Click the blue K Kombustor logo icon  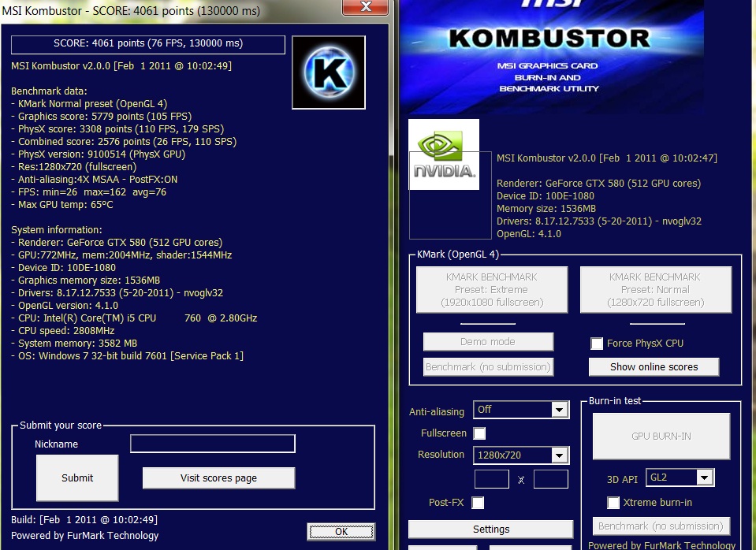pyautogui.click(x=328, y=72)
